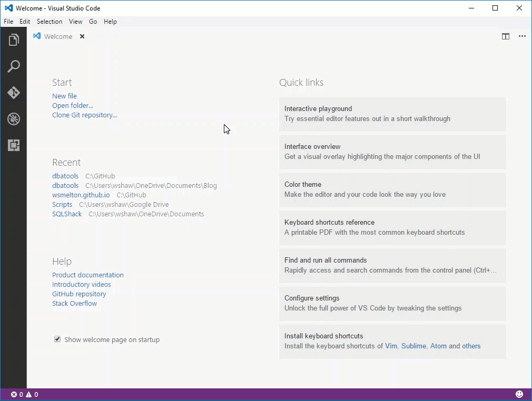Open the File menu
Image resolution: width=532 pixels, height=401 pixels.
[x=8, y=22]
